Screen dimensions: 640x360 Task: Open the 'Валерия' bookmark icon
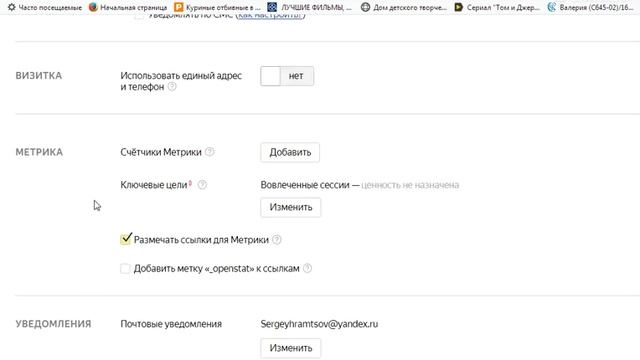552,7
